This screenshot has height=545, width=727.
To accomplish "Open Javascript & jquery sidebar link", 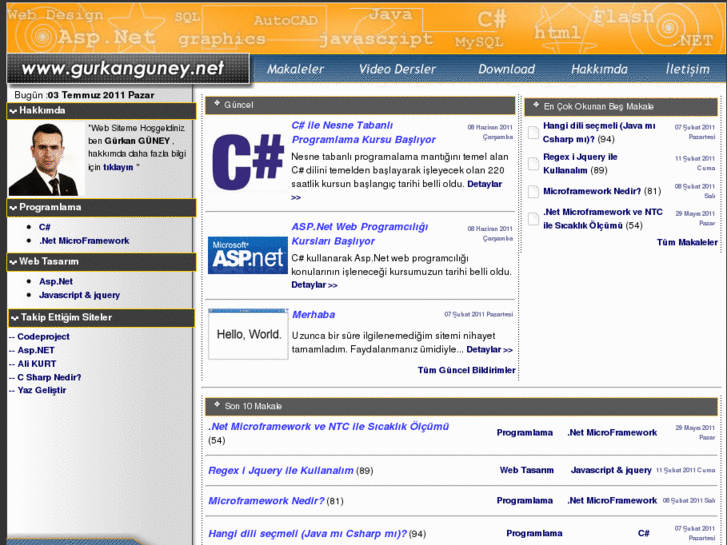I will point(79,295).
